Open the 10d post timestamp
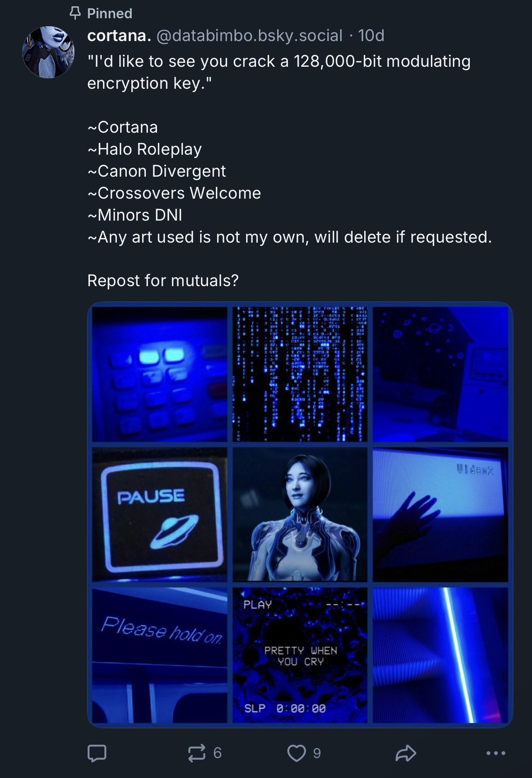Viewport: 532px width, 778px height. [371, 36]
